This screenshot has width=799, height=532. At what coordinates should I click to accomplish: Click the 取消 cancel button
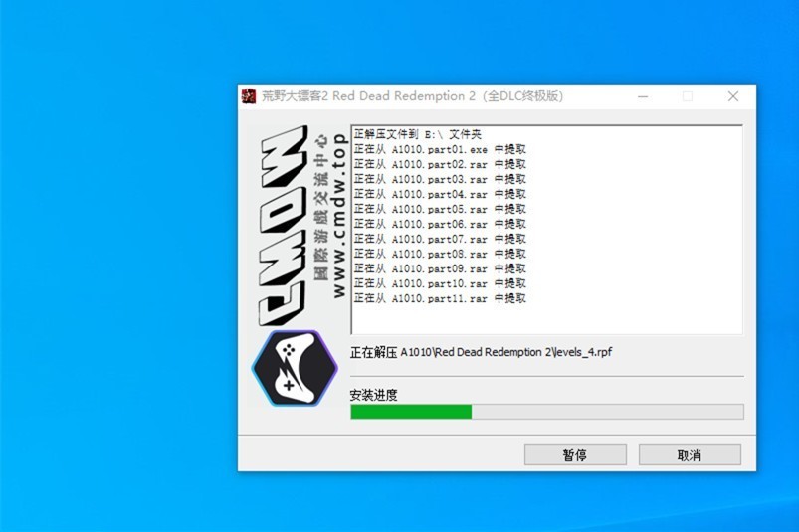[690, 455]
